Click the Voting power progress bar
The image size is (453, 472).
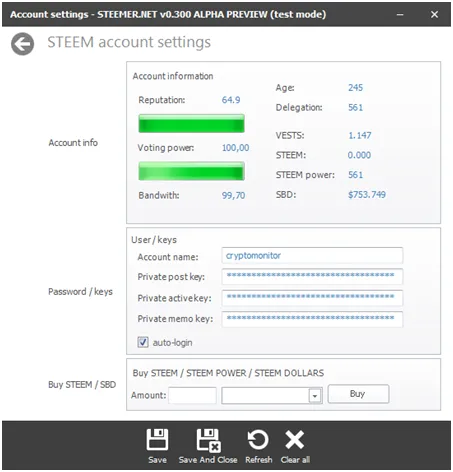pos(191,171)
